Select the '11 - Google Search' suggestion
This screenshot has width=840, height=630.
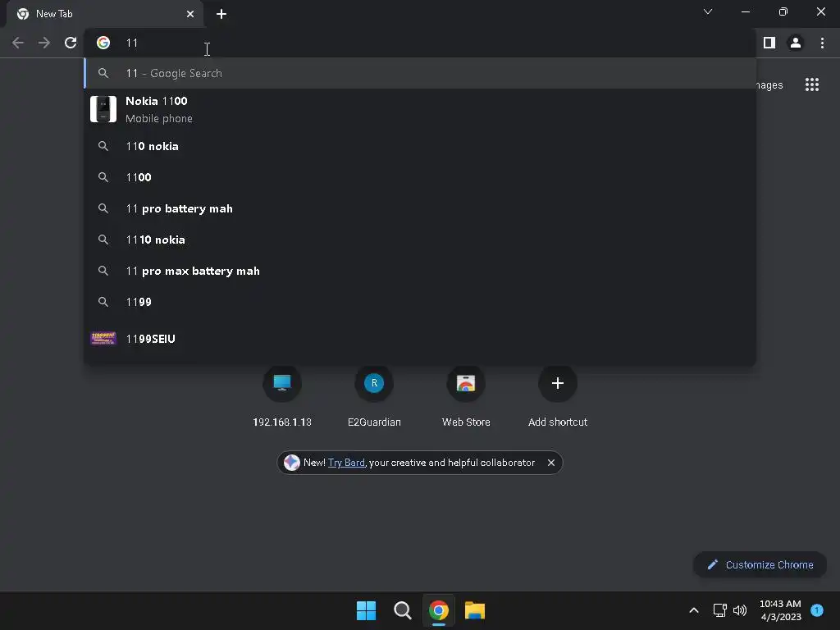pyautogui.click(x=420, y=73)
